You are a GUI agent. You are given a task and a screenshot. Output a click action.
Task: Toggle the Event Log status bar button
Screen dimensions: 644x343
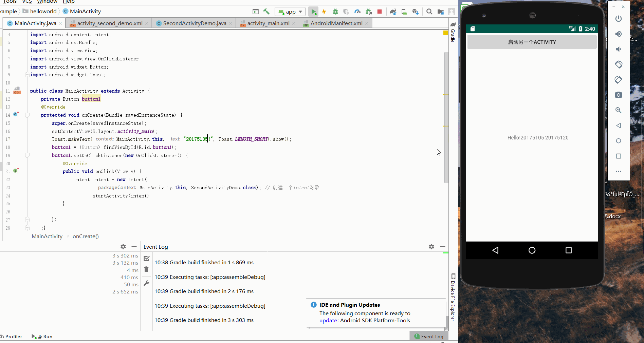(429, 336)
